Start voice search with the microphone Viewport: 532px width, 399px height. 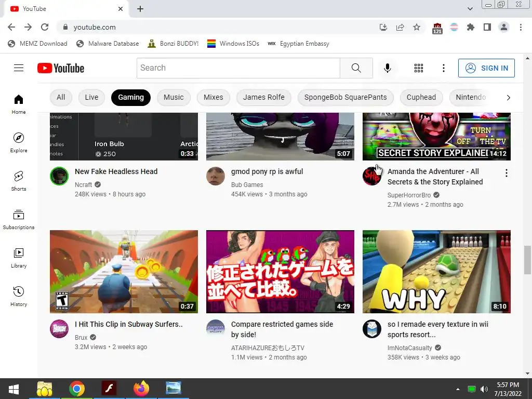pos(388,68)
